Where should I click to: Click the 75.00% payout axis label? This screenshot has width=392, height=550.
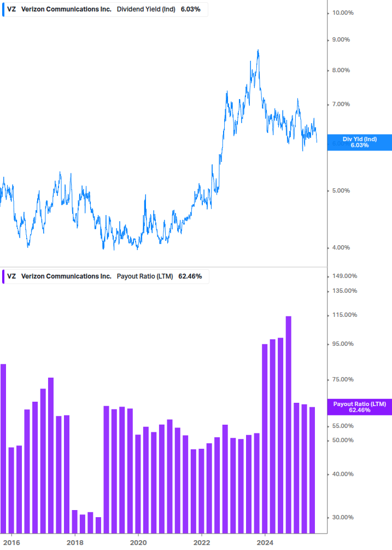tap(343, 380)
